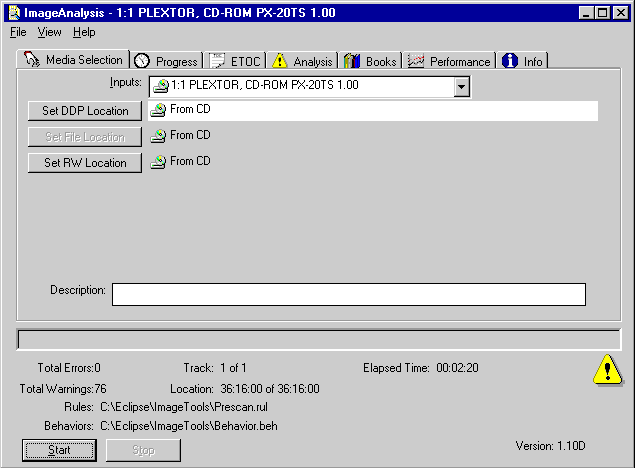635x468 pixels.
Task: Click the CD icon in File location row
Action: pos(158,136)
